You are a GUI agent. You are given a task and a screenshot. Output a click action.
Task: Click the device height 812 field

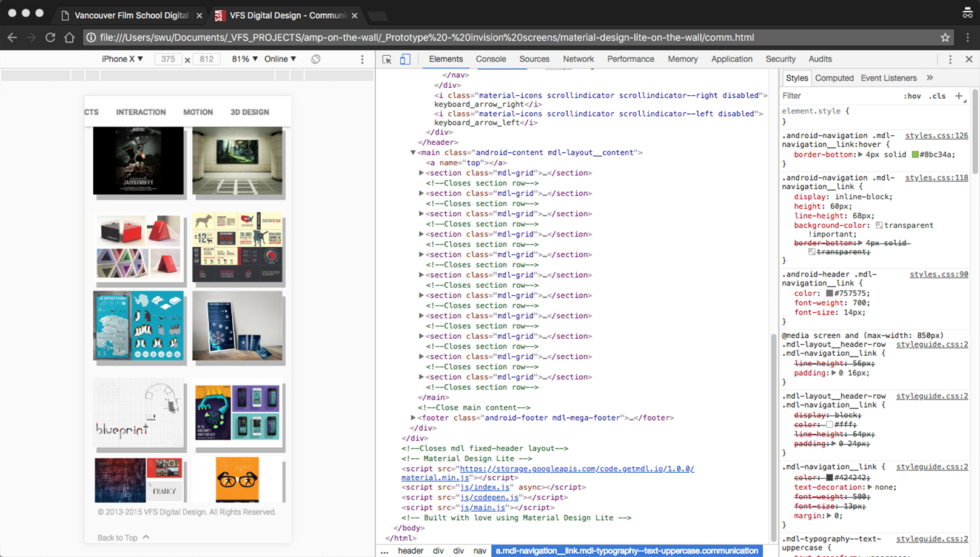(x=206, y=59)
